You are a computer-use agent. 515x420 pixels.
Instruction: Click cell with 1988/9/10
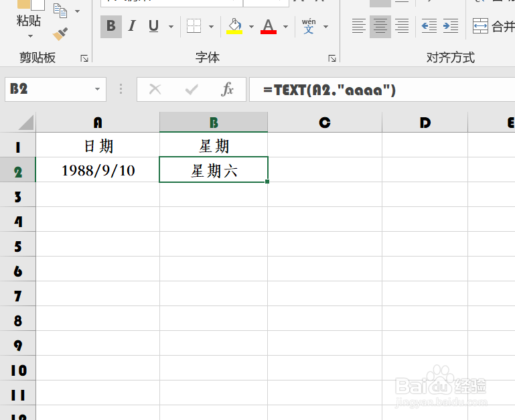point(98,170)
